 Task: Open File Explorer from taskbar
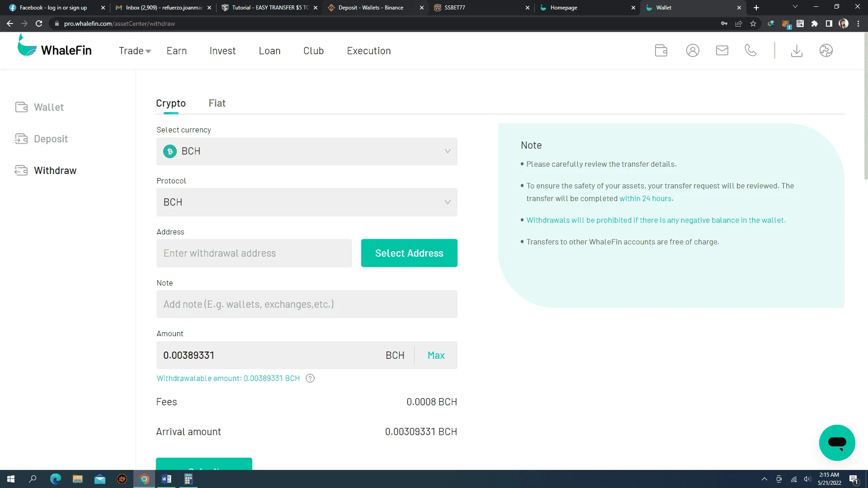coord(78,479)
